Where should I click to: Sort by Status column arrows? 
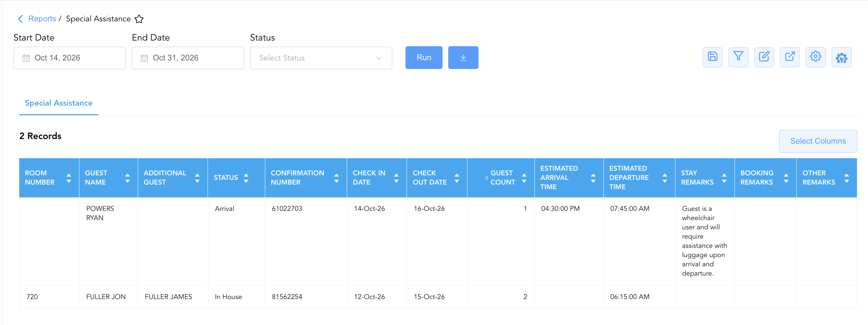pos(246,178)
